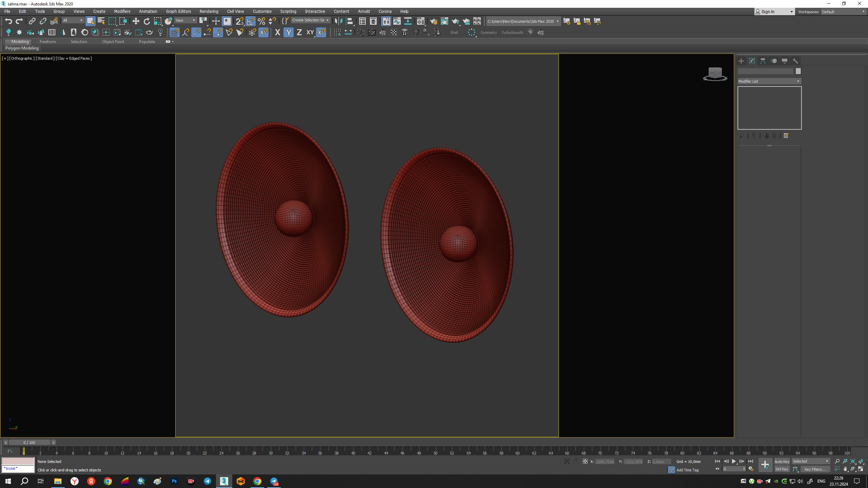Open the Mirror tool
The width and height of the screenshot is (868, 488).
click(x=338, y=21)
